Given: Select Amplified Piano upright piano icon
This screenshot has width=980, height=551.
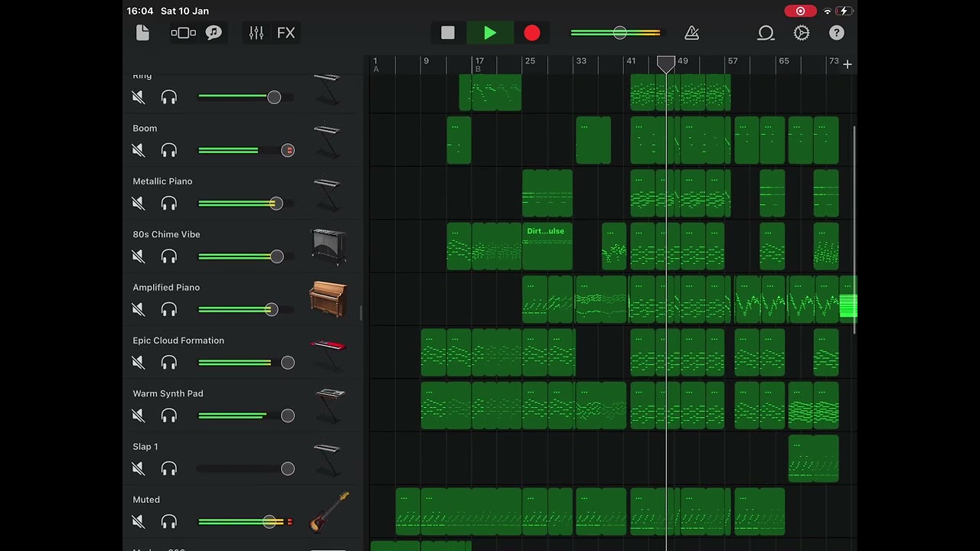Looking at the screenshot, I should (x=328, y=299).
